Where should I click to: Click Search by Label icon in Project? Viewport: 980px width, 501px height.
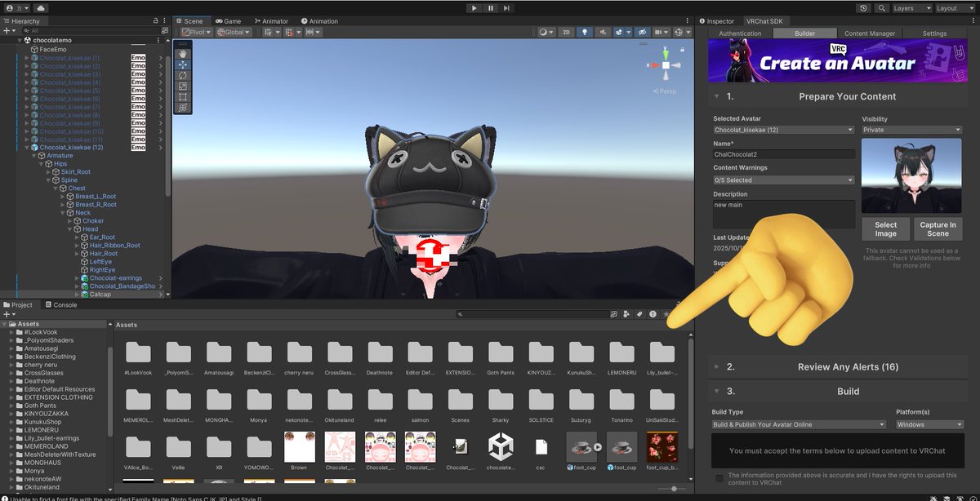coord(639,314)
